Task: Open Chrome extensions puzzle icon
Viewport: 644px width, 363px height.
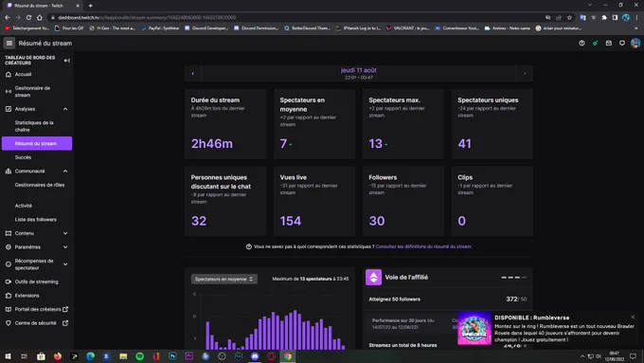Action: [x=604, y=18]
